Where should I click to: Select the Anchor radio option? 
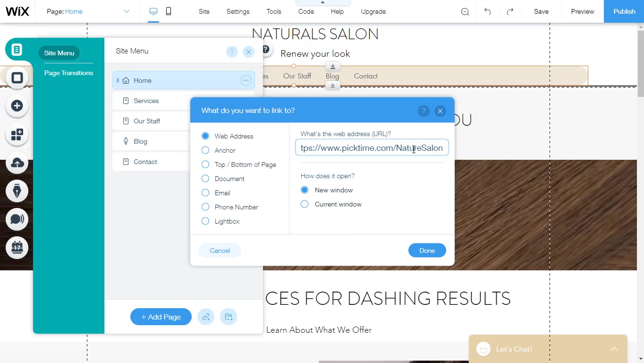(x=205, y=150)
